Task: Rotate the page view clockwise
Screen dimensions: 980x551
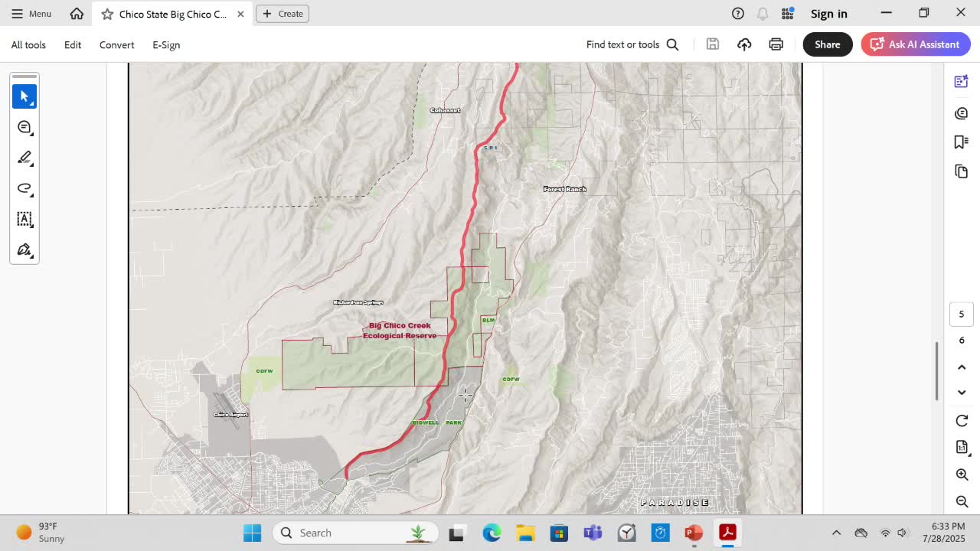Action: [962, 421]
